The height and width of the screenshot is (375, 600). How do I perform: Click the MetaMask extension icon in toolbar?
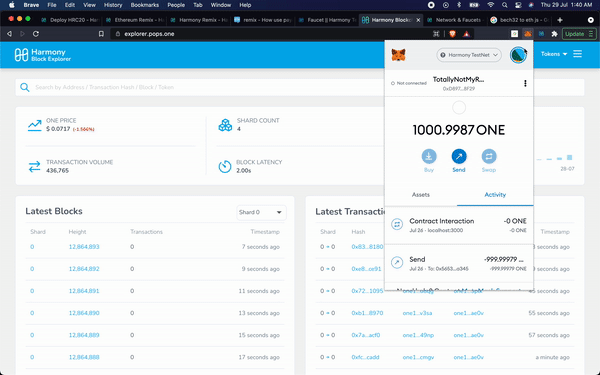[x=528, y=34]
